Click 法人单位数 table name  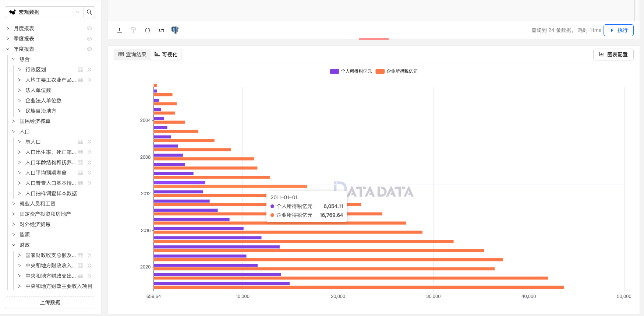(x=38, y=90)
